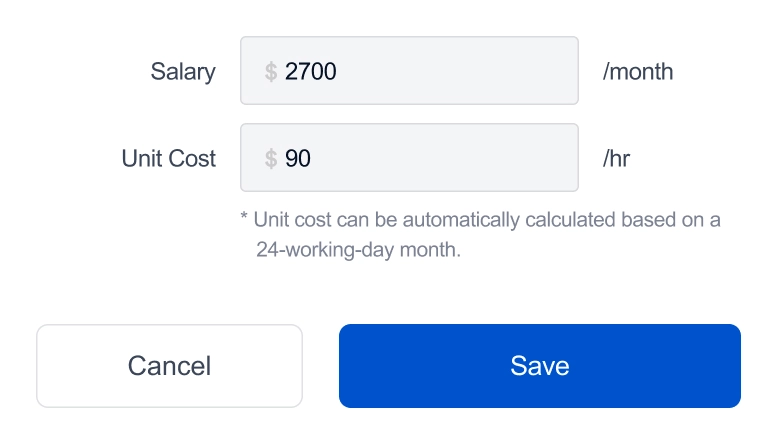
Task: Click the "Salary" field label
Action: (183, 72)
